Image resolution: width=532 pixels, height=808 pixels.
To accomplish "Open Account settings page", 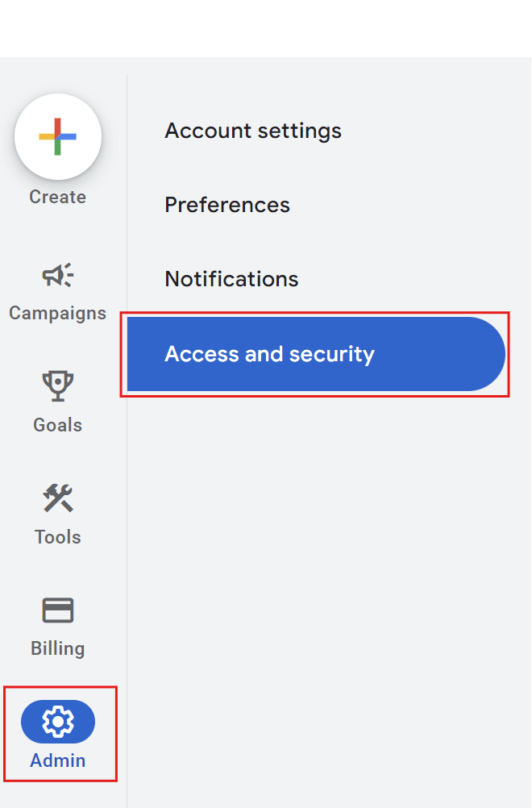I will 253,131.
